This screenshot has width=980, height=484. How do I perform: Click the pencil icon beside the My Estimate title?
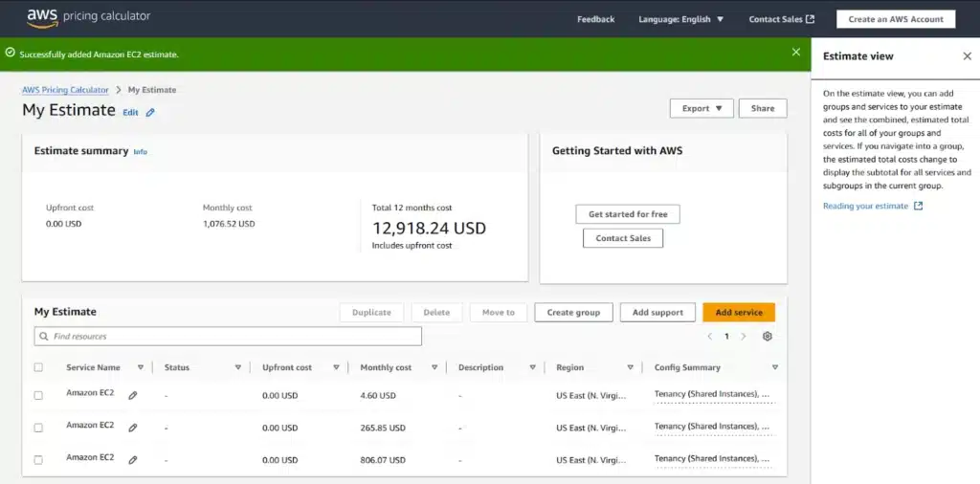[x=150, y=113]
